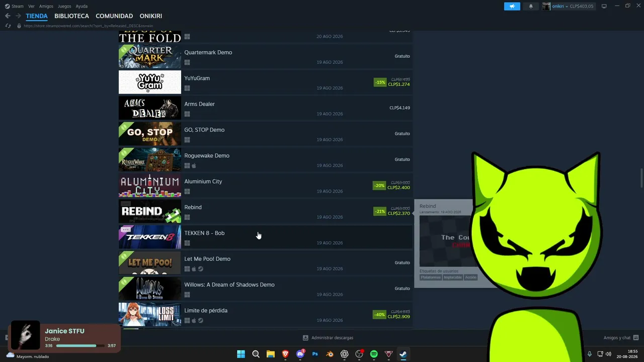
Task: Open the Windows Start menu
Action: [x=241, y=354]
